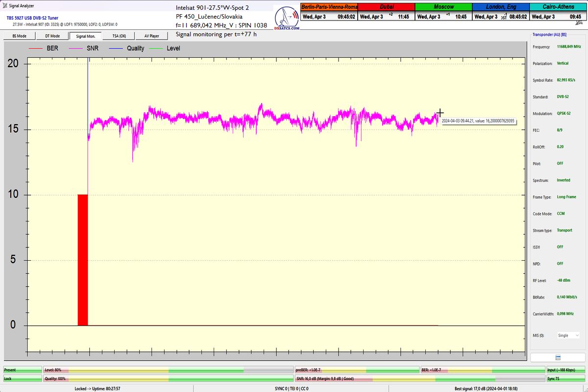Open the AV Player tab

tap(151, 36)
